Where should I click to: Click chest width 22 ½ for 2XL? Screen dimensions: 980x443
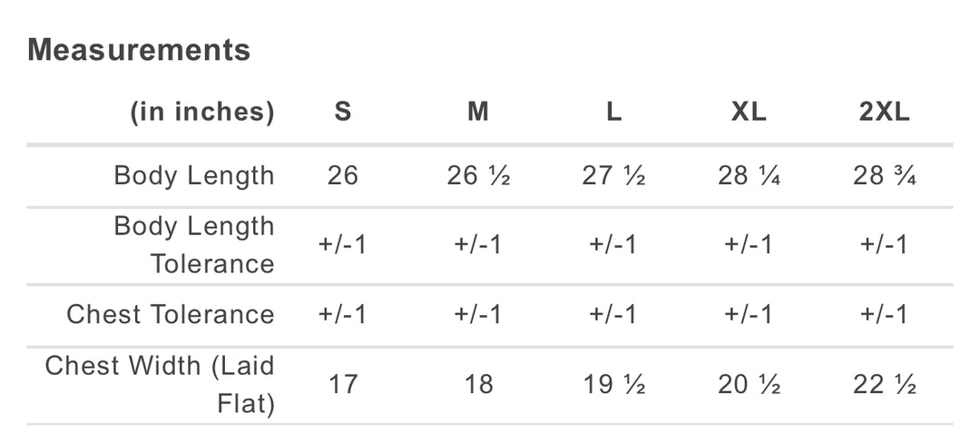click(x=885, y=385)
